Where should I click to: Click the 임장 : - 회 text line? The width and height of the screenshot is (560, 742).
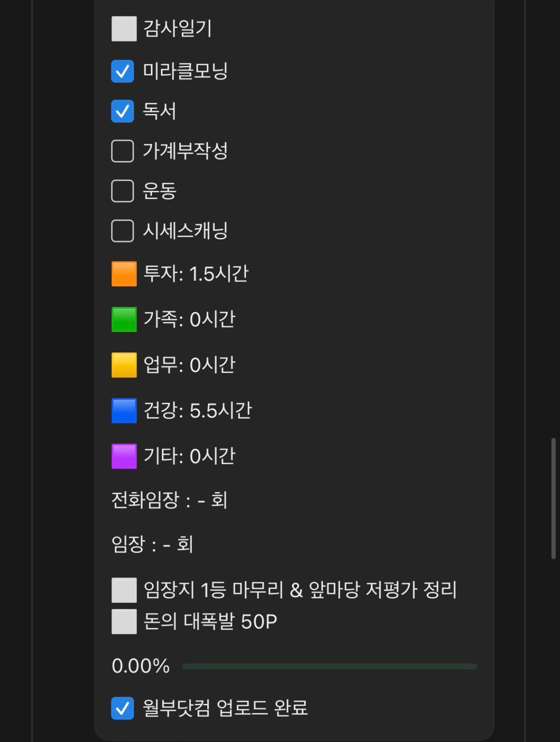point(152,544)
